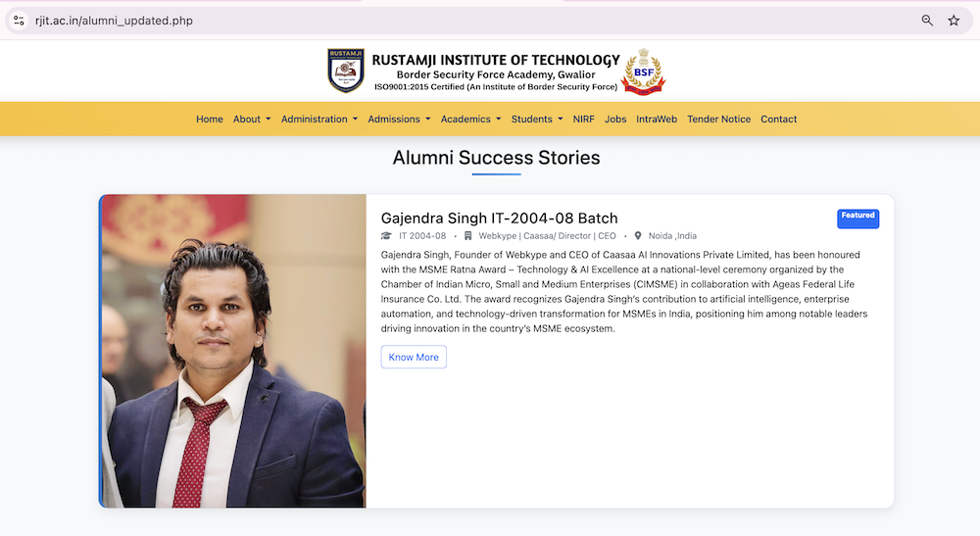980x536 pixels.
Task: Click the location pin icon beside Noida
Action: click(638, 235)
